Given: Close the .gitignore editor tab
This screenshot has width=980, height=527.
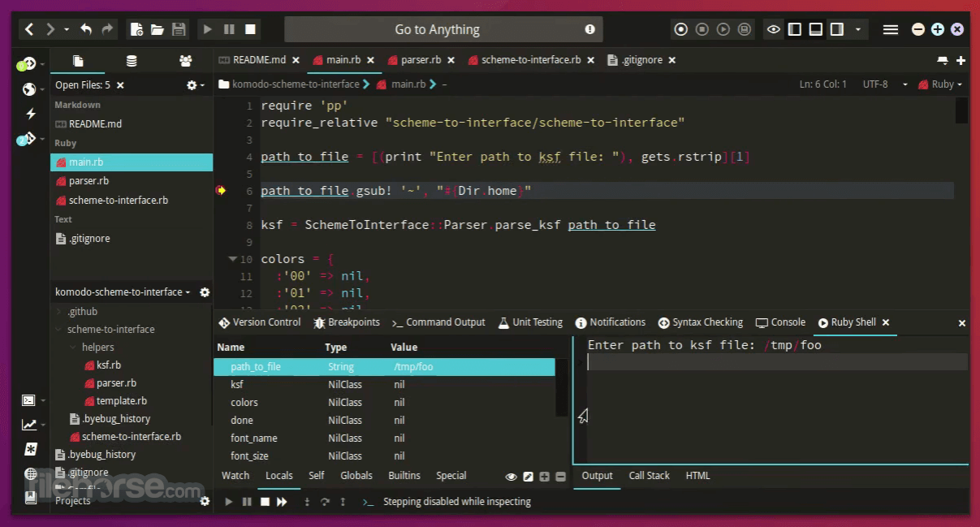Looking at the screenshot, I should (x=672, y=60).
